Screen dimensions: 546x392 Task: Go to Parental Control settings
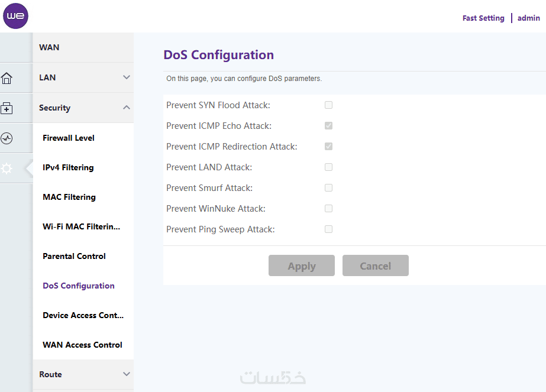tap(74, 256)
